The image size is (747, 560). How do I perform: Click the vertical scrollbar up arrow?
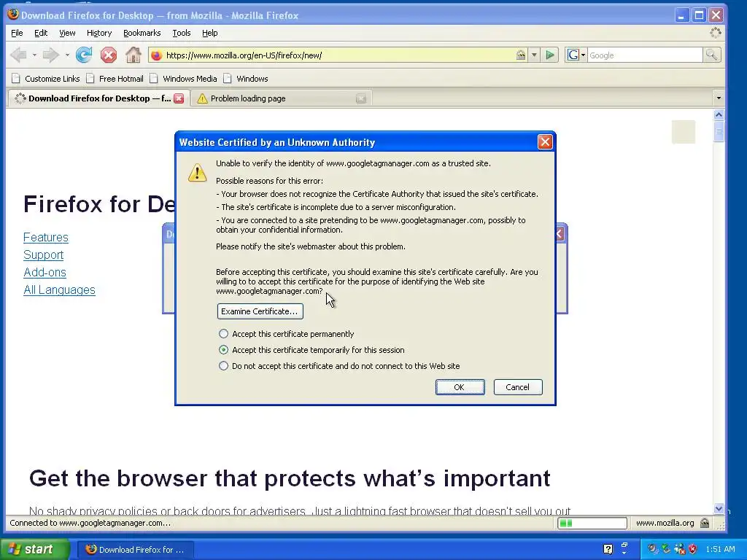(x=719, y=114)
